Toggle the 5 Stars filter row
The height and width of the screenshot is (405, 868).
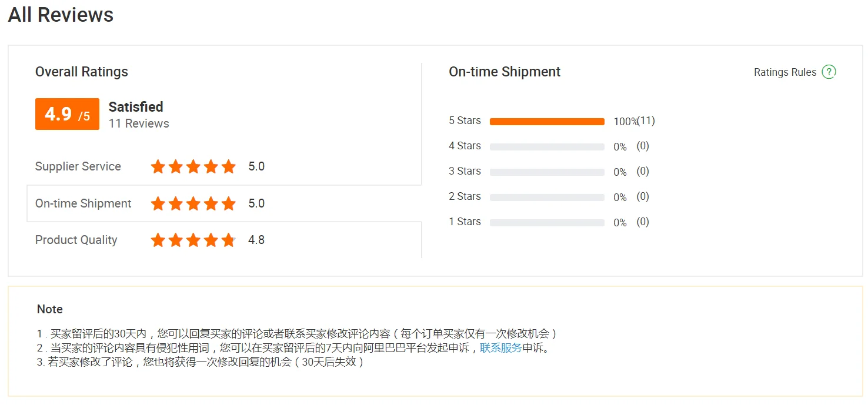[x=464, y=121]
